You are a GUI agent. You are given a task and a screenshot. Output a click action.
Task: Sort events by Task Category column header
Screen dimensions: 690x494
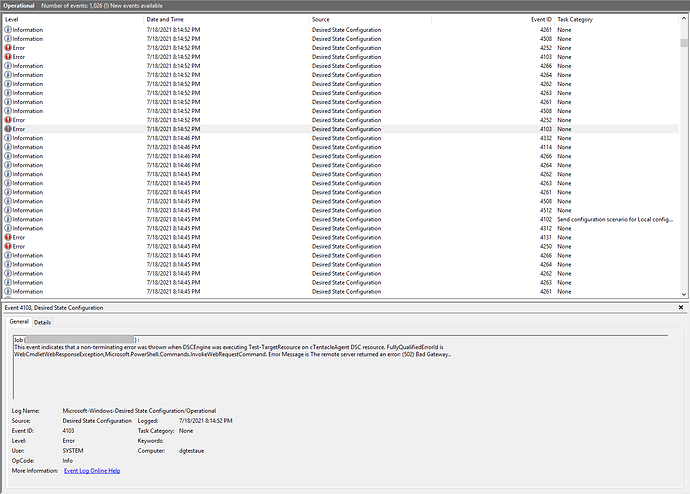(616, 19)
